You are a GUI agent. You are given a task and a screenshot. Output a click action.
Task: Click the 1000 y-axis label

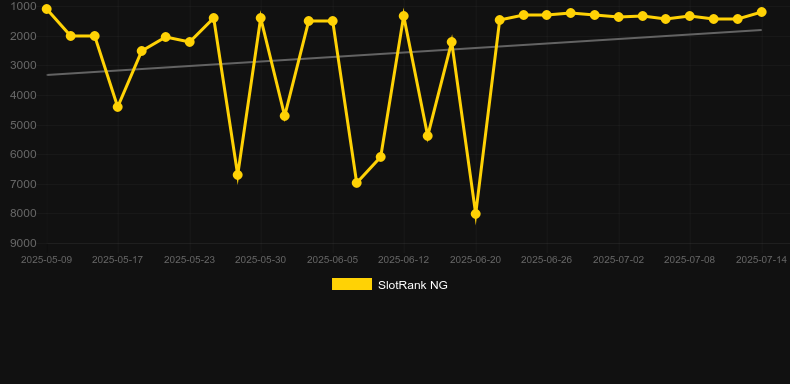(24, 7)
